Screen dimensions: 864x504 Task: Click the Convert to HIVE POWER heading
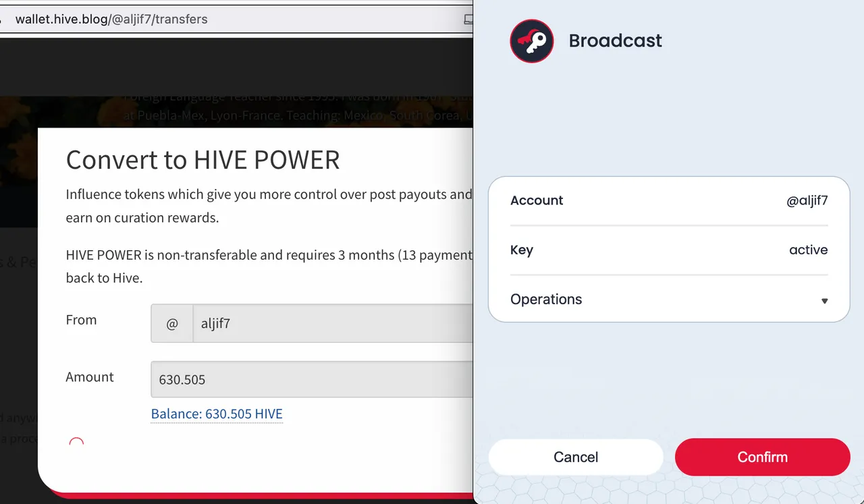(x=202, y=160)
